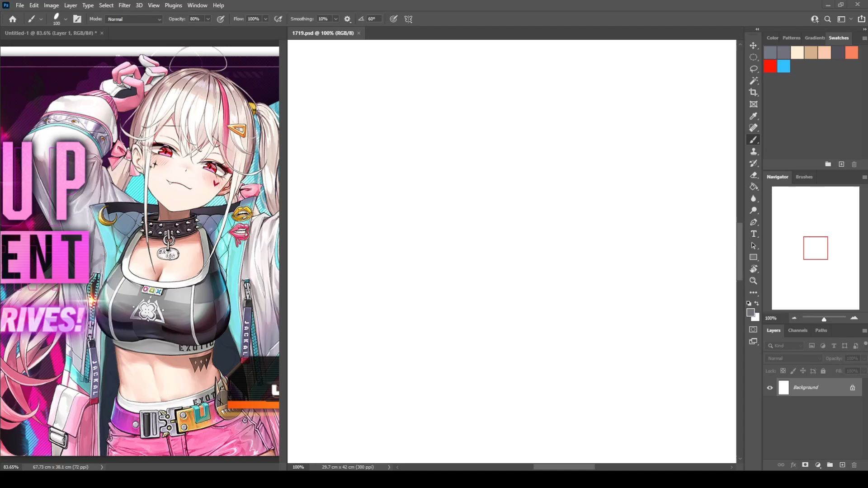Toggle symmetry paint options
Image resolution: width=868 pixels, height=488 pixels.
408,19
